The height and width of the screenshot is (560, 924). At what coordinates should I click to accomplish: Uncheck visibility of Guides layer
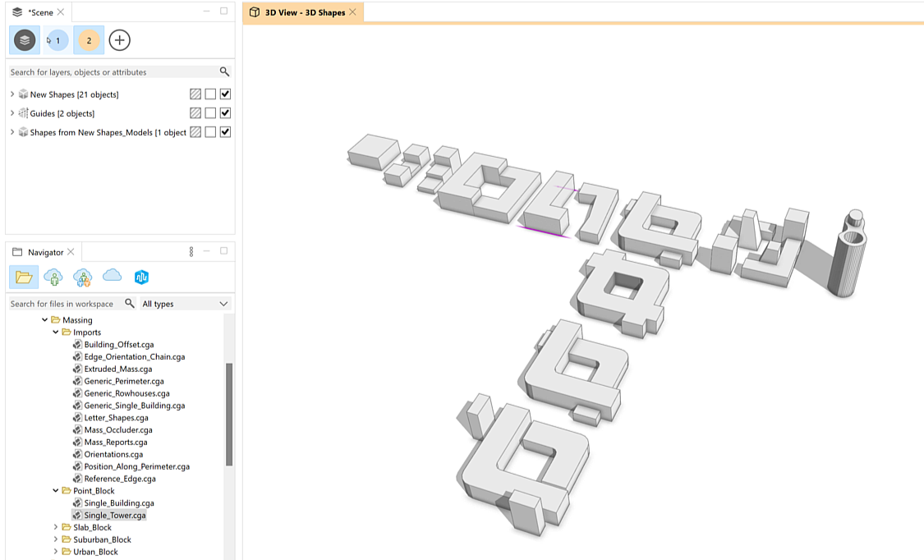(x=225, y=113)
